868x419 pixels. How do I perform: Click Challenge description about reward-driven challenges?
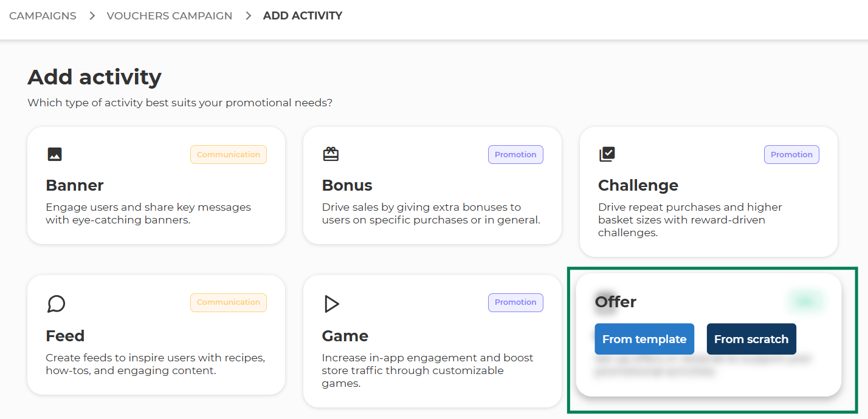click(x=690, y=220)
